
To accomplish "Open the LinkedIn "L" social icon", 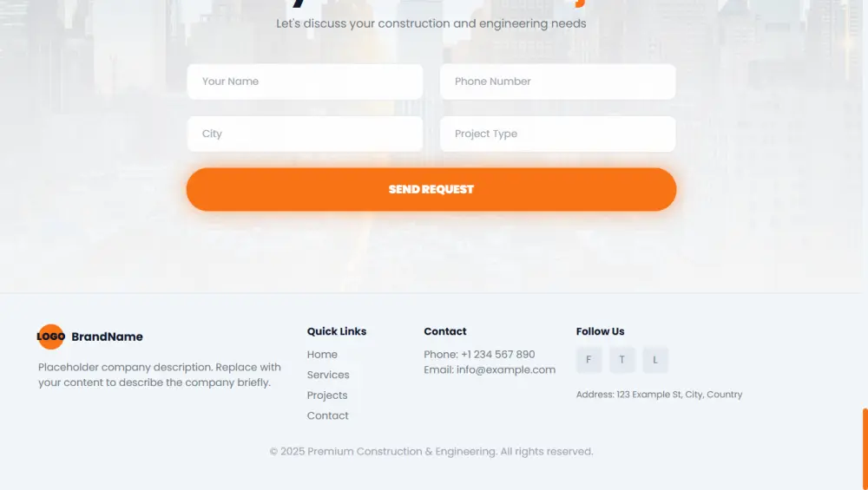I will click(x=655, y=360).
